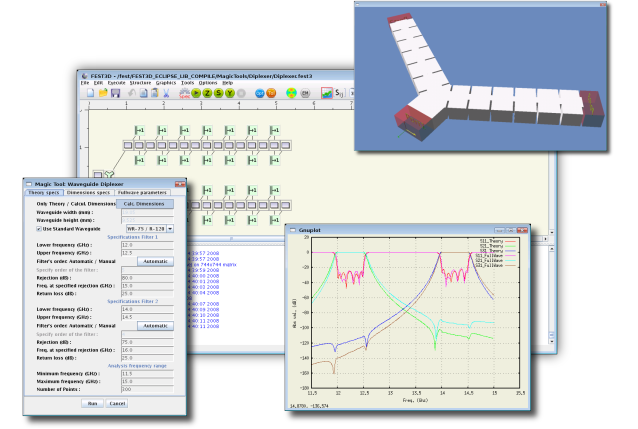Open the File menu in FEST3D
638x429 pixels.
click(85, 83)
